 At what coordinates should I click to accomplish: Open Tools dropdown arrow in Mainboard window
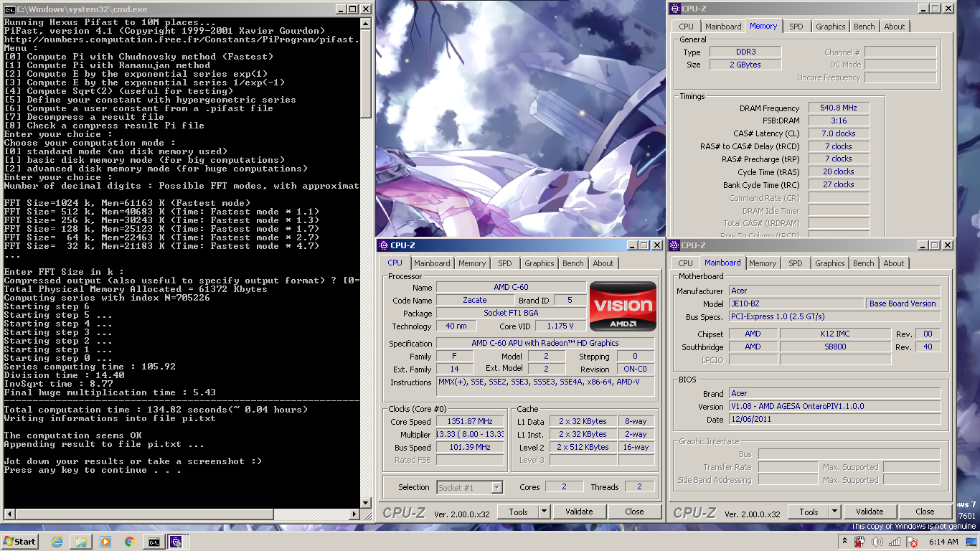(x=834, y=512)
